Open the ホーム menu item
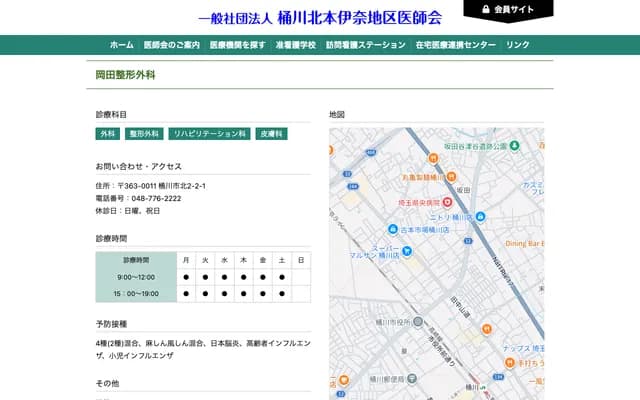Image resolution: width=640 pixels, height=400 pixels. coord(121,45)
